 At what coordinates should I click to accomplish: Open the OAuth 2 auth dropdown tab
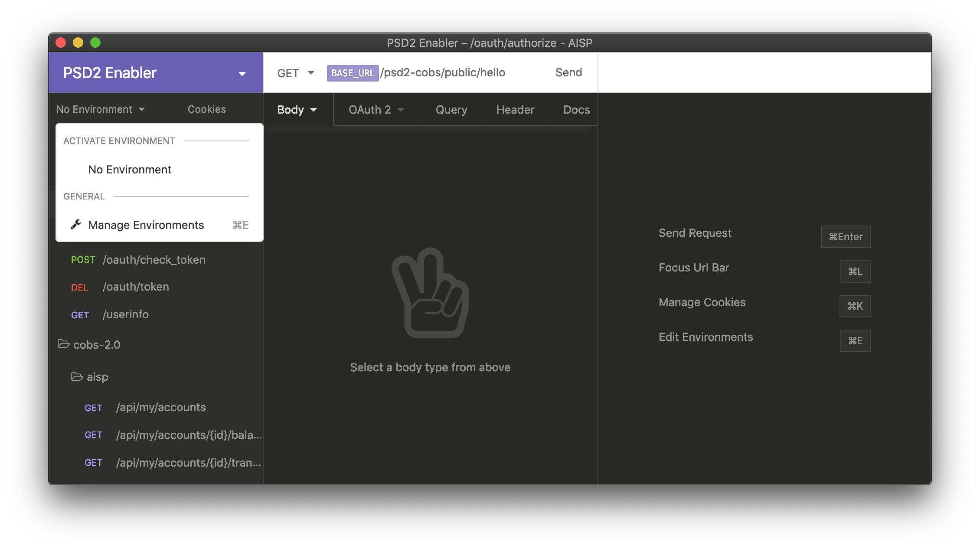pos(376,110)
